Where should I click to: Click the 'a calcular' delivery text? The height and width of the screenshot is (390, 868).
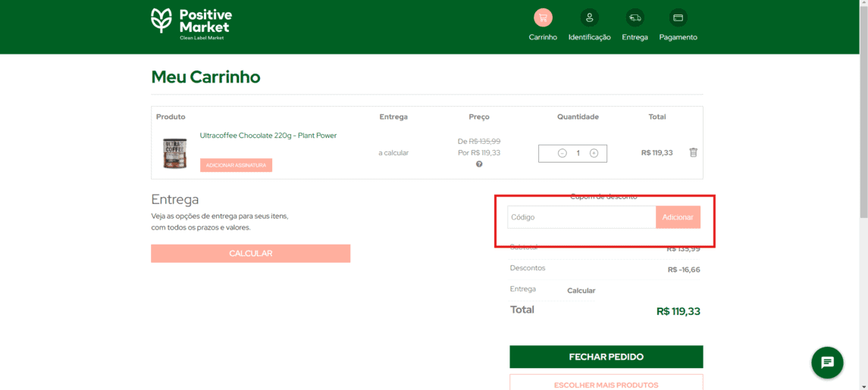393,153
